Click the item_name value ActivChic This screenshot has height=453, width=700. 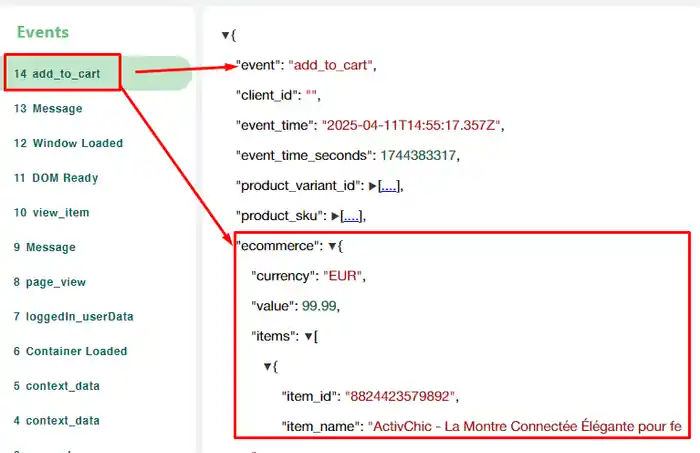click(x=525, y=426)
